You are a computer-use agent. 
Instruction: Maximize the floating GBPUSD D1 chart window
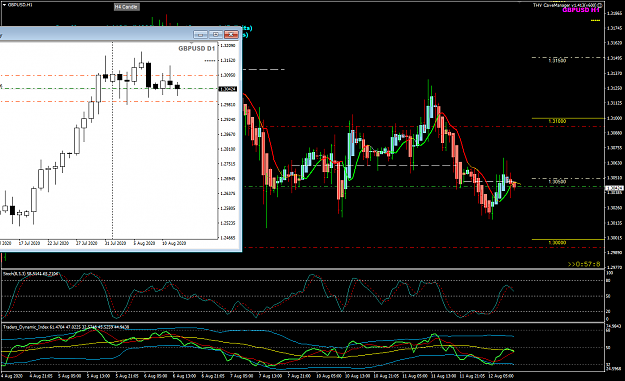(216, 35)
